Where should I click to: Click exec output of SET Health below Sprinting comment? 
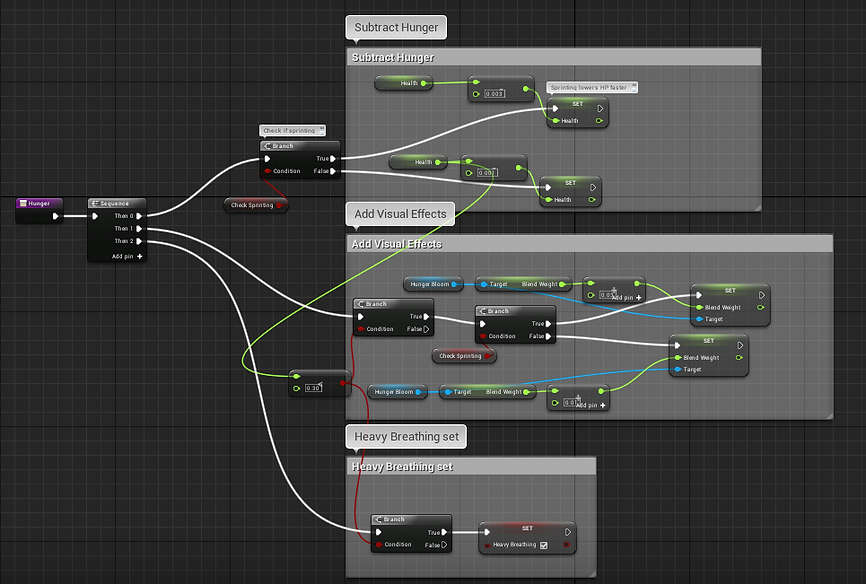pyautogui.click(x=600, y=109)
